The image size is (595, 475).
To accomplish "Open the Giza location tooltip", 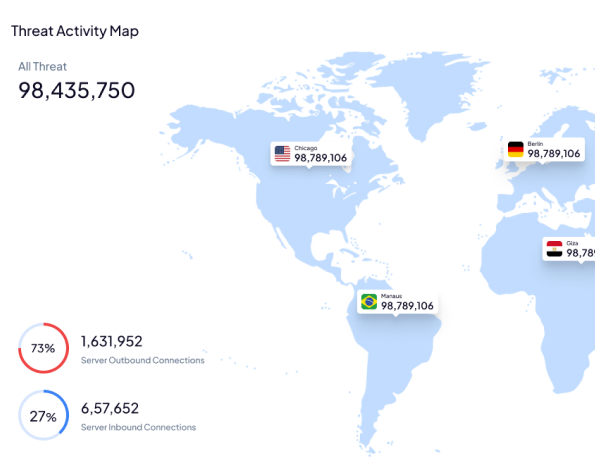I will click(569, 249).
